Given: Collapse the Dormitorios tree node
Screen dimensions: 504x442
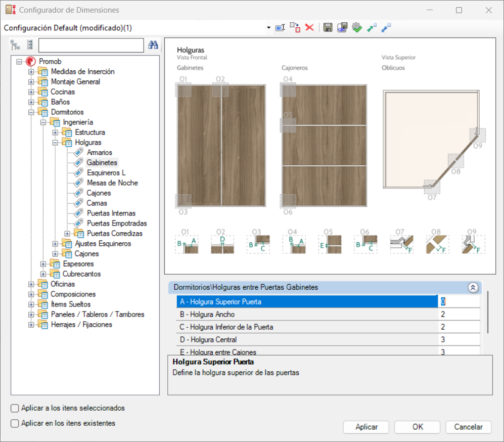Looking at the screenshot, I should (x=31, y=112).
